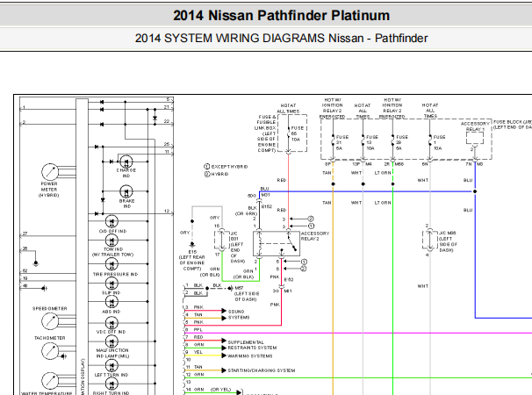Click the malfunction indicator lamp (MIL) symbol
This screenshot has width=532, height=395.
tap(111, 341)
